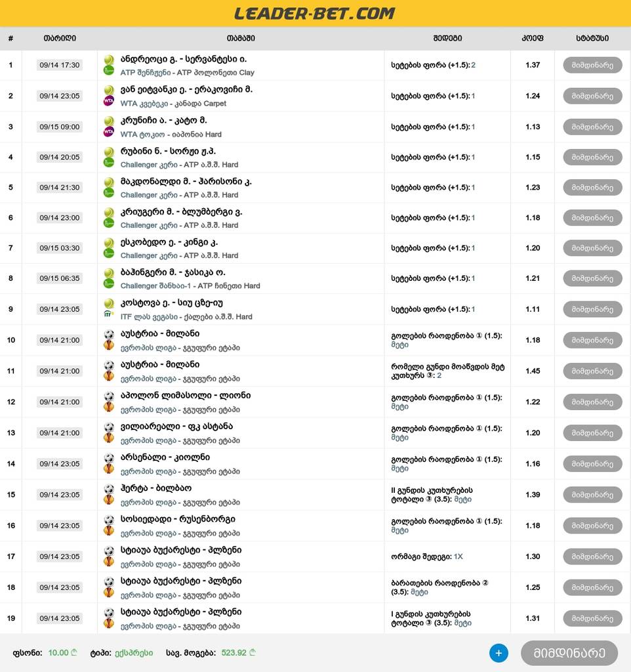Click soccer ball icon in row 17 სტიაუა ბუქარესტი - პლზენი
This screenshot has width=631, height=672.
109,551
